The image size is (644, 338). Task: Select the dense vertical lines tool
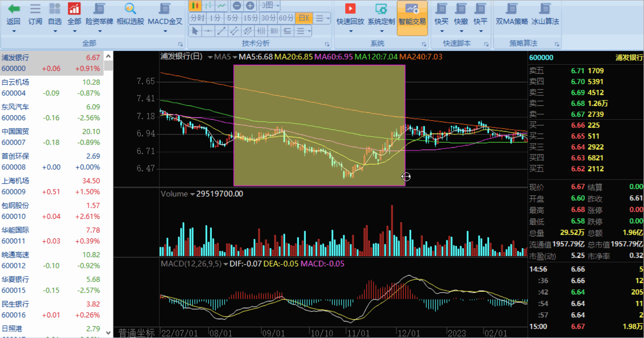tap(274, 31)
